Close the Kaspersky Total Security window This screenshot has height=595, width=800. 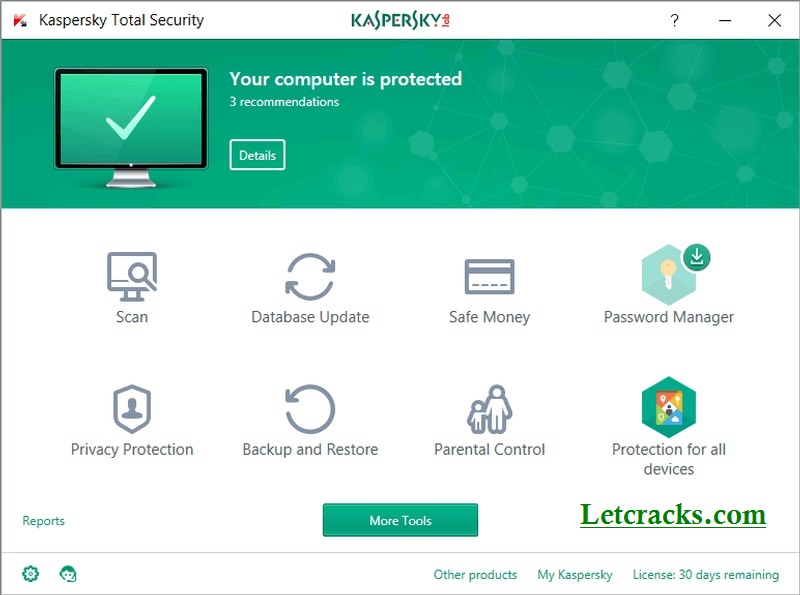point(774,20)
